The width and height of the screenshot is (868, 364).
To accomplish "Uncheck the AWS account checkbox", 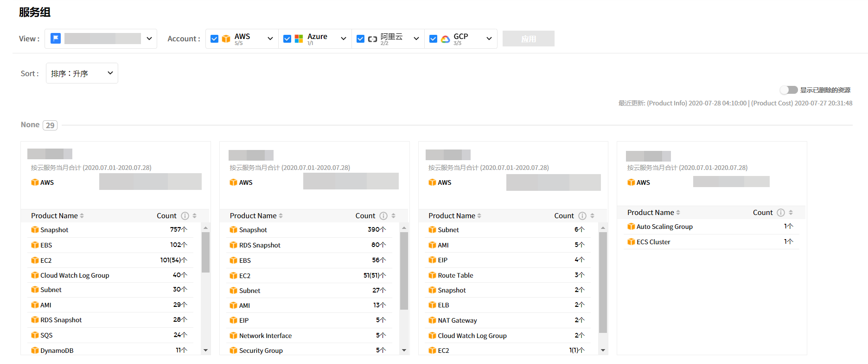I will tap(214, 39).
